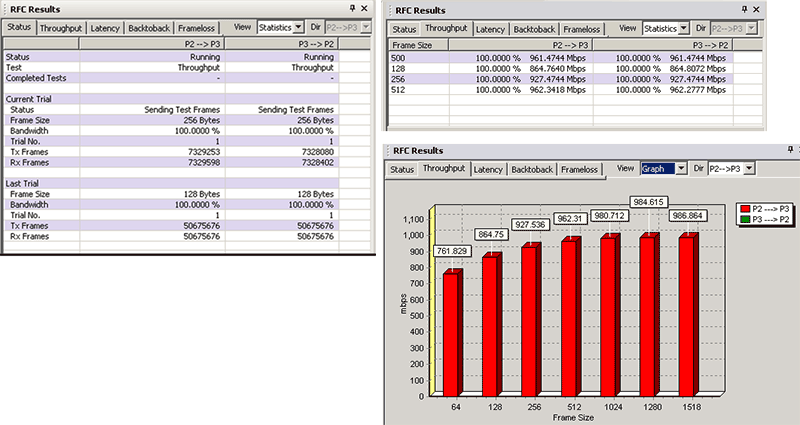Click P3 --> P2 column header in throughput table
800x425 pixels.
pyautogui.click(x=663, y=45)
